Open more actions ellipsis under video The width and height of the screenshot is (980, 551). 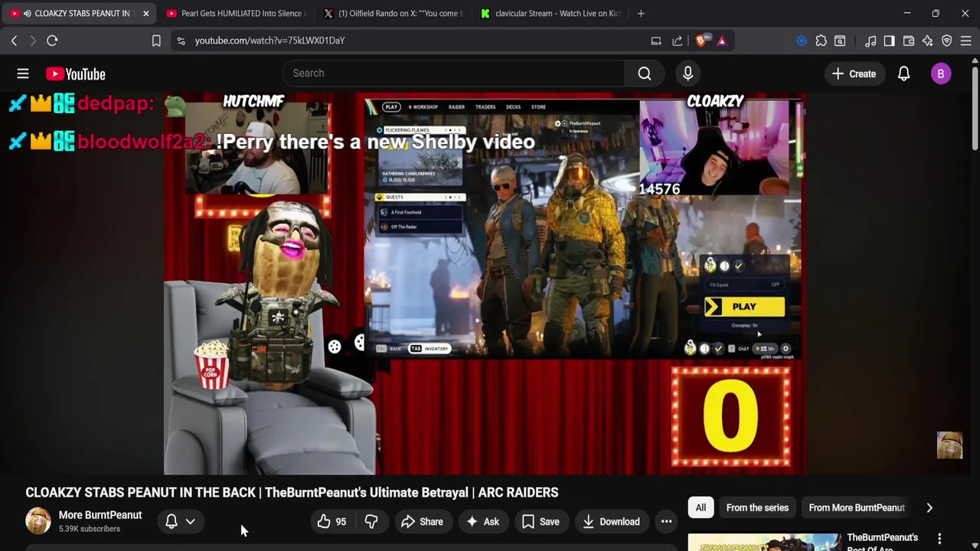point(667,522)
